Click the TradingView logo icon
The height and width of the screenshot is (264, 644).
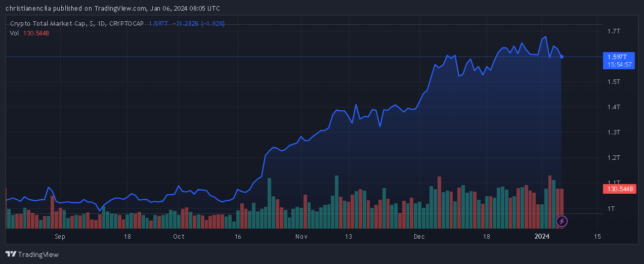point(11,254)
